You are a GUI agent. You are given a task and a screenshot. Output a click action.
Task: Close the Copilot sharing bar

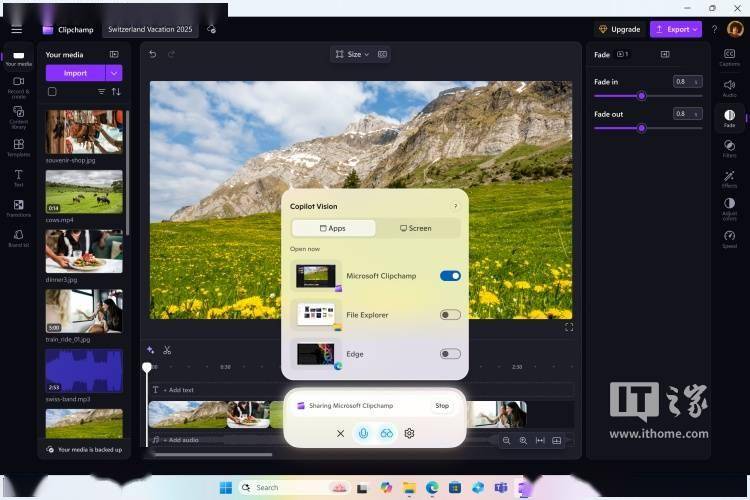341,433
